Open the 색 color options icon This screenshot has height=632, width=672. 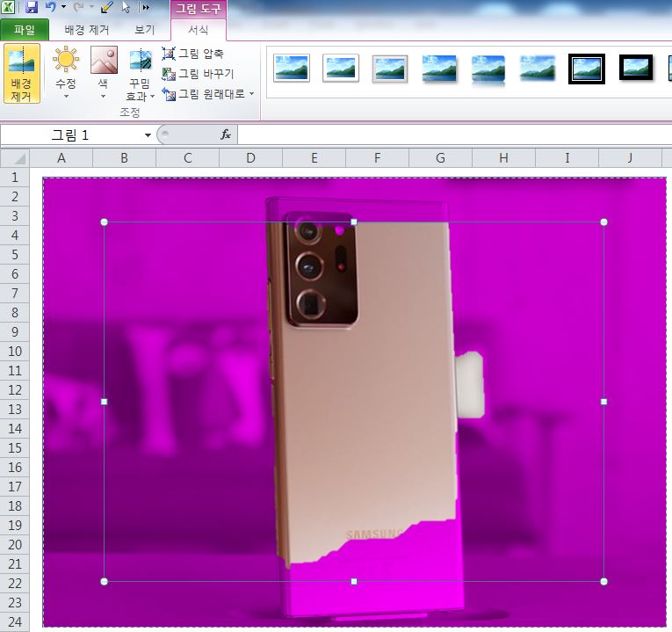(x=104, y=60)
